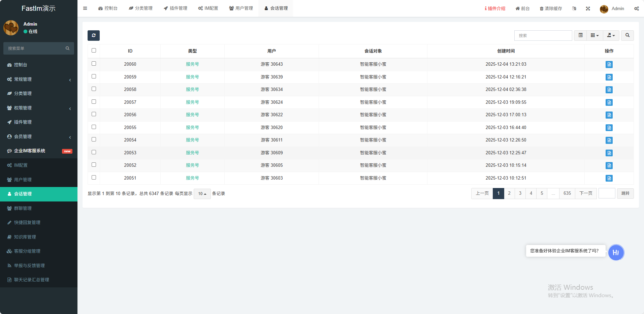Switch to the IM配置 top tab

(x=208, y=8)
